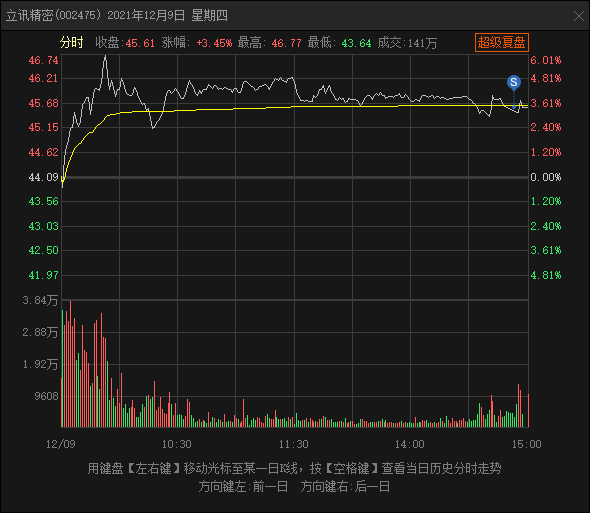The width and height of the screenshot is (590, 513).
Task: Click the blue S sell marker
Action: click(514, 82)
